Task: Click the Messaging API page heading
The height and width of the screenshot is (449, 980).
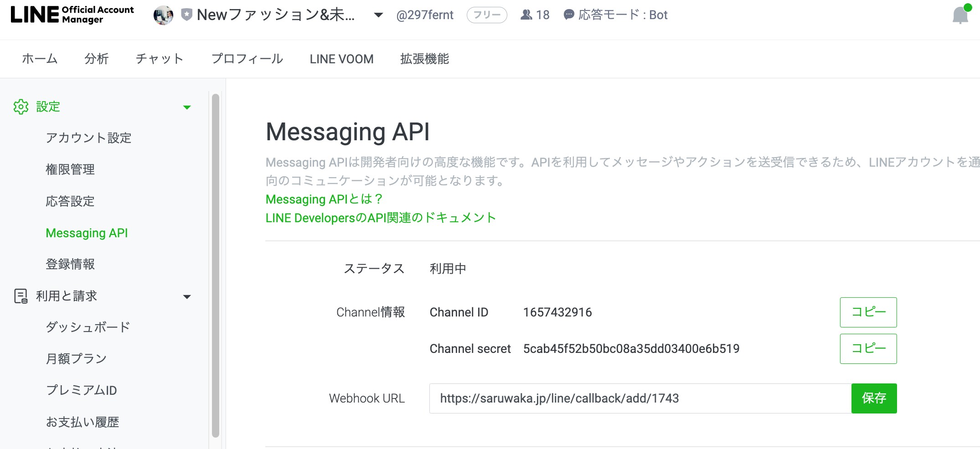Action: coord(348,132)
